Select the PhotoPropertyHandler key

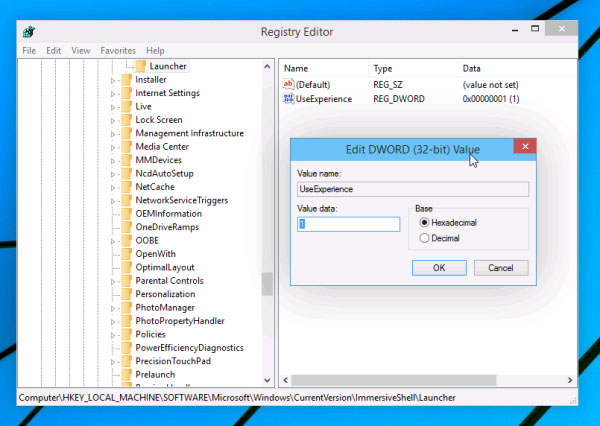pyautogui.click(x=180, y=321)
